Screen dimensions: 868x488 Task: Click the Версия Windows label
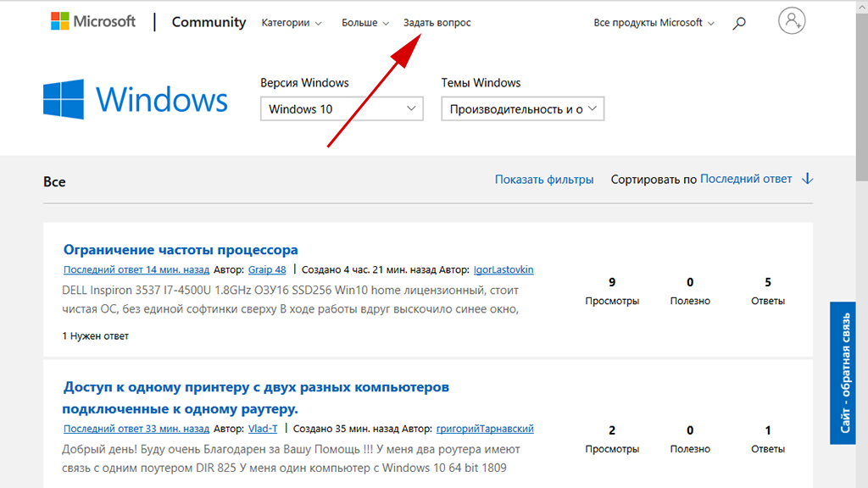(x=304, y=82)
